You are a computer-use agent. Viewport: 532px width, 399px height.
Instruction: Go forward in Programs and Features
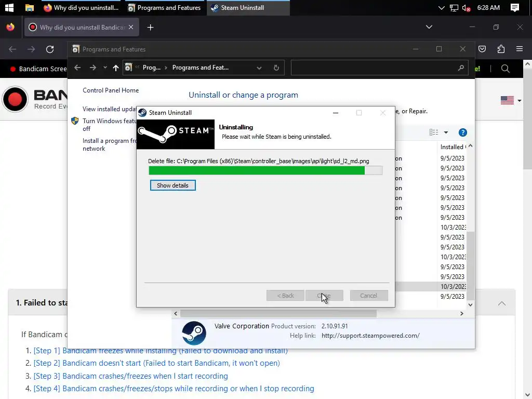92,68
